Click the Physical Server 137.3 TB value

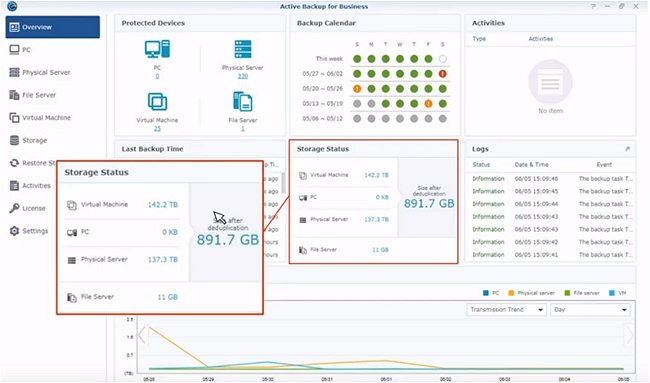[x=376, y=219]
